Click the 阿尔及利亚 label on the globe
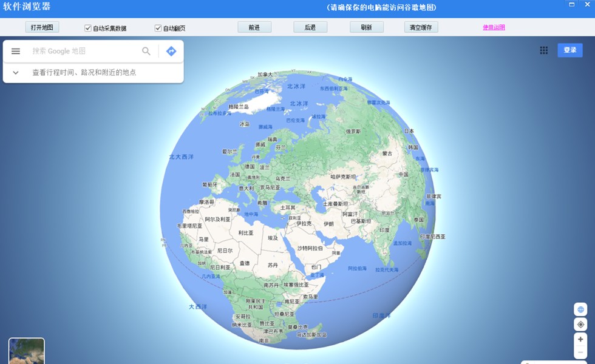 pos(217,219)
